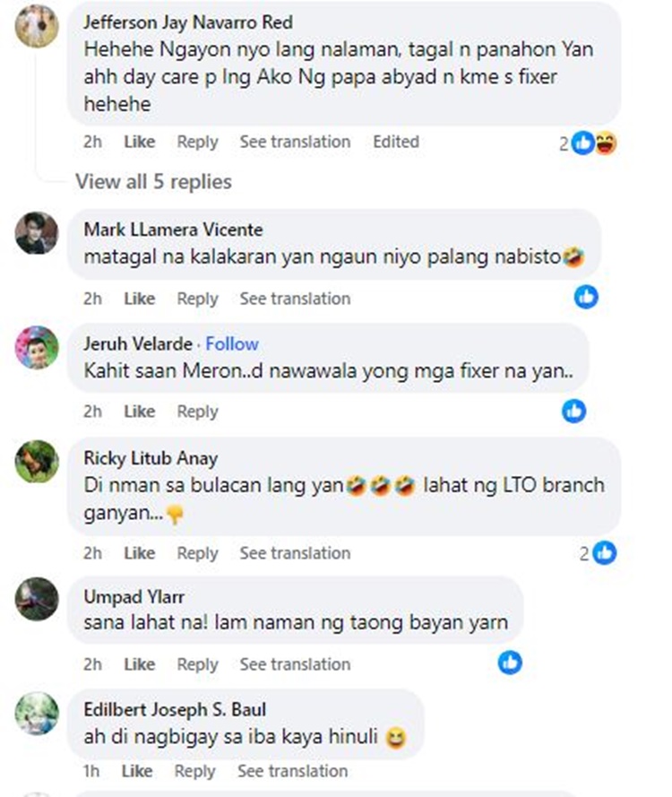View edit history via Edited label
This screenshot has height=797, width=672.
click(396, 142)
